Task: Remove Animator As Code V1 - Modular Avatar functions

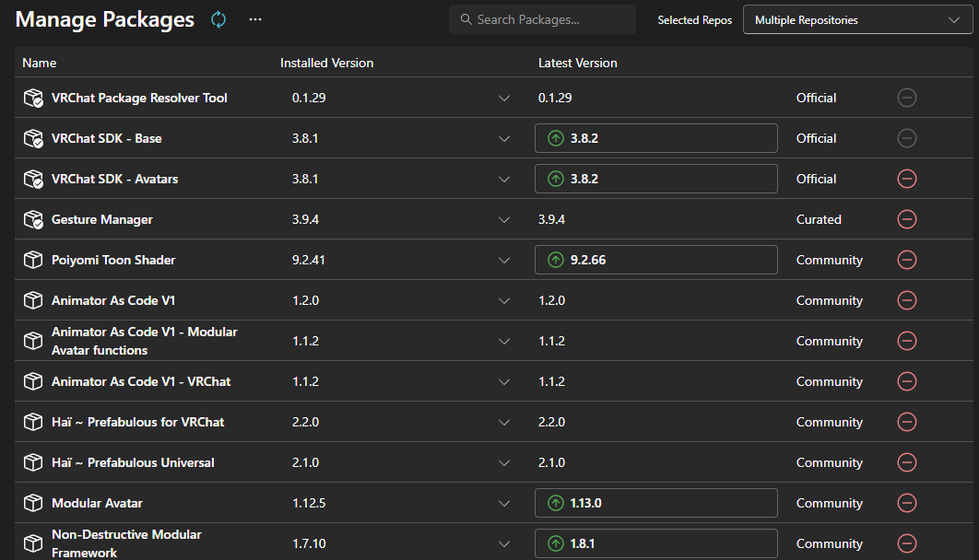Action: pos(906,341)
